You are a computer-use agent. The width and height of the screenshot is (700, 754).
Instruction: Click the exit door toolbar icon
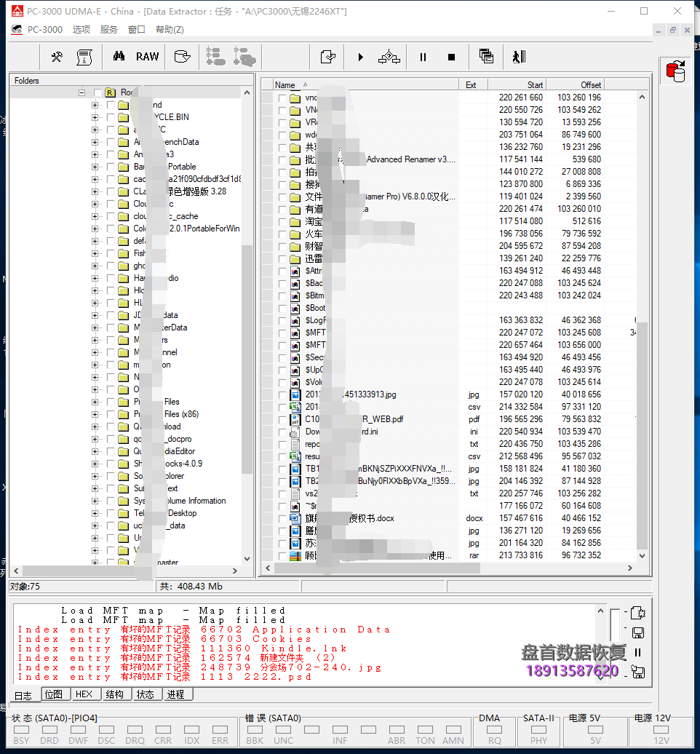click(x=519, y=57)
